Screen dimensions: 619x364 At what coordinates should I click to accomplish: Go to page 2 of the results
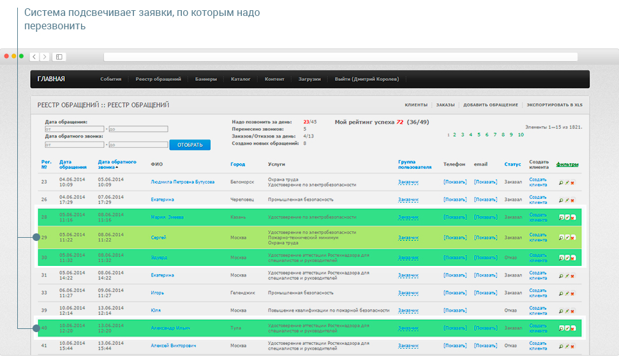tap(454, 135)
